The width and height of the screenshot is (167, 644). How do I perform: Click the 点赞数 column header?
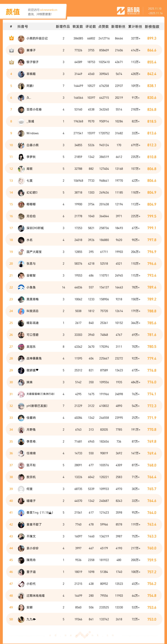(103, 26)
